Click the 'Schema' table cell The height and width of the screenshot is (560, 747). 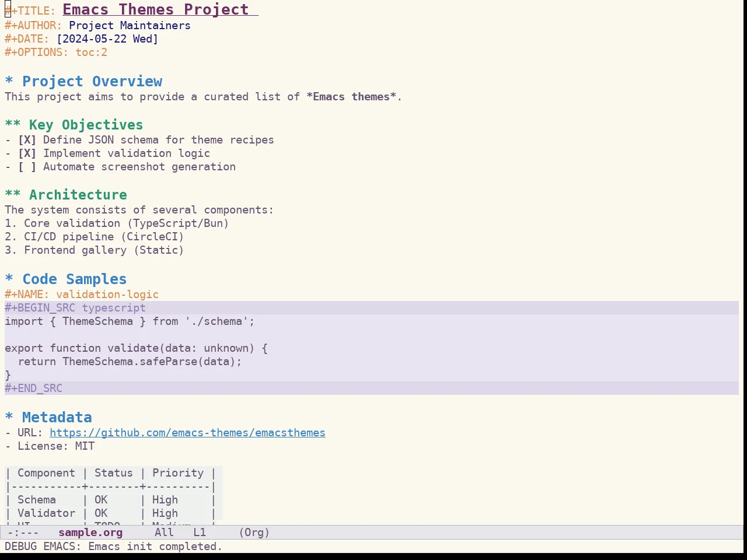[37, 500]
